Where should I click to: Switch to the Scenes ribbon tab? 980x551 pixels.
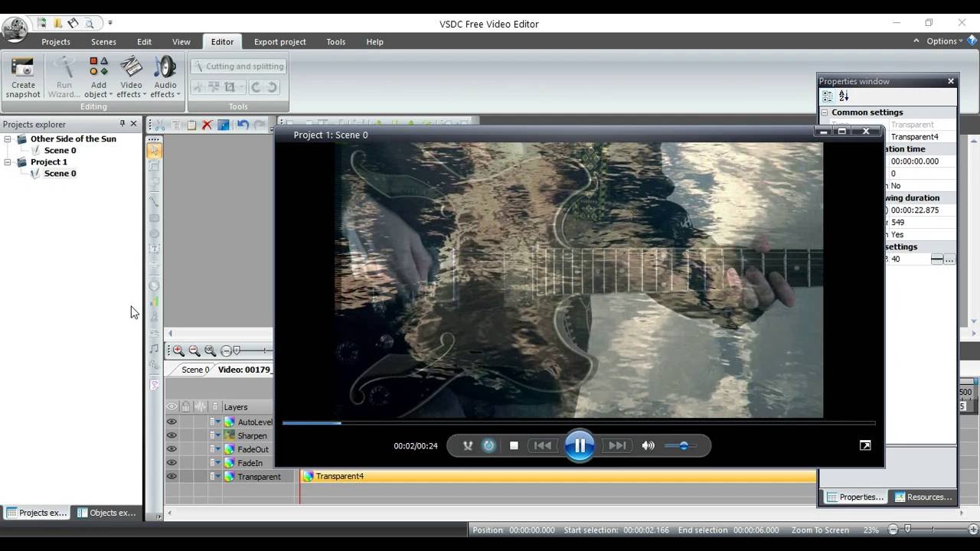point(103,42)
